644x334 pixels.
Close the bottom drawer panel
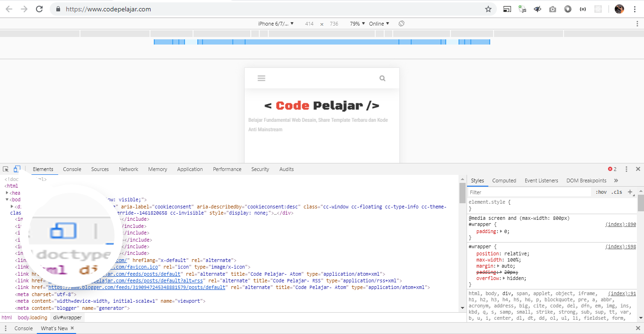(638, 328)
